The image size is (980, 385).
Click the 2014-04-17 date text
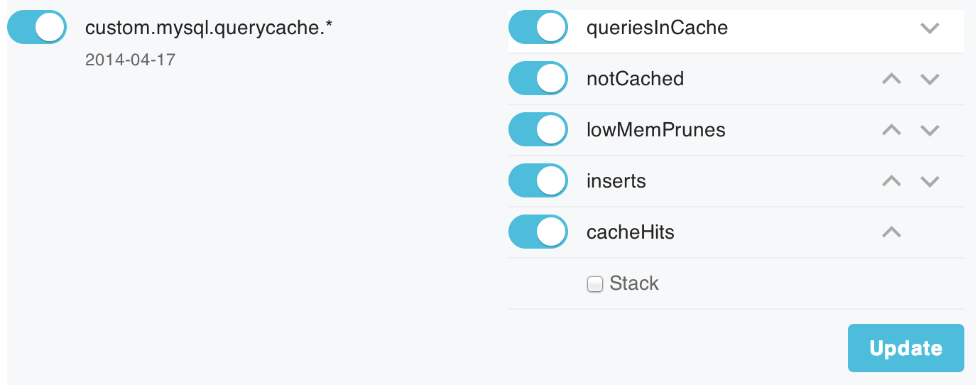[x=130, y=60]
